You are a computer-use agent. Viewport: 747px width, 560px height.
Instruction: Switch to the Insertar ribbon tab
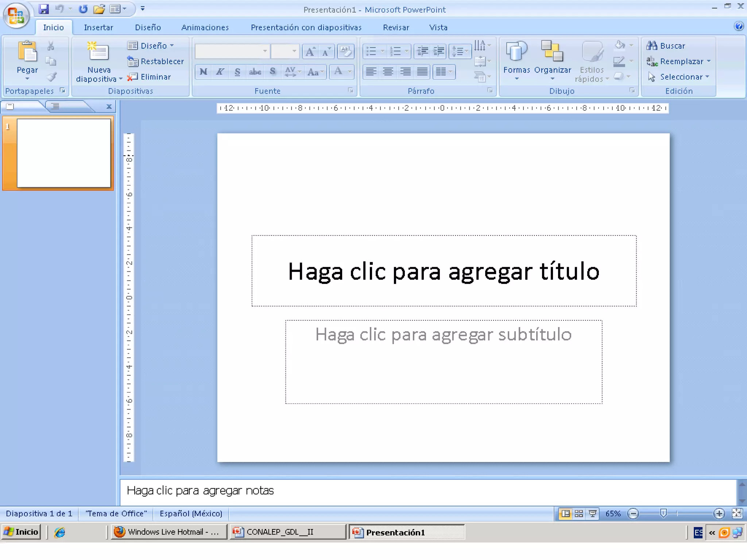click(x=98, y=27)
